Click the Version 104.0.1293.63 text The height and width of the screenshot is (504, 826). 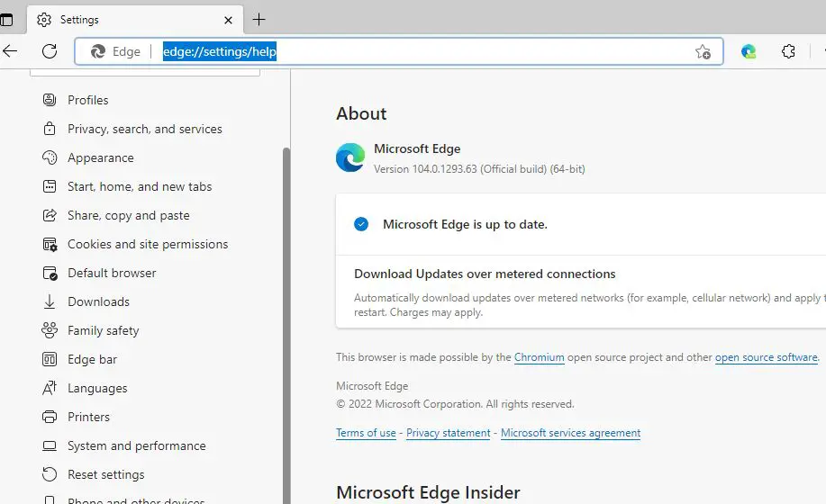479,169
